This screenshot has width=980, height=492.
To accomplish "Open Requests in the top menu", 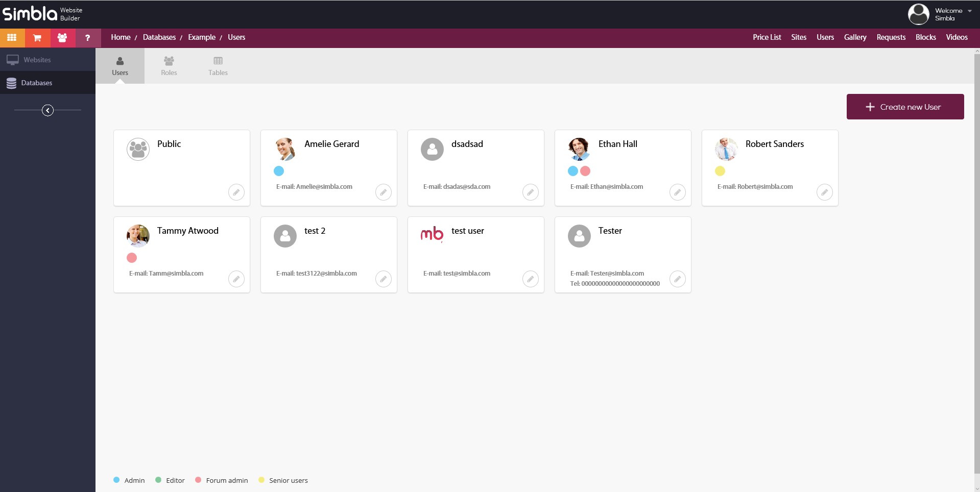I will (891, 37).
